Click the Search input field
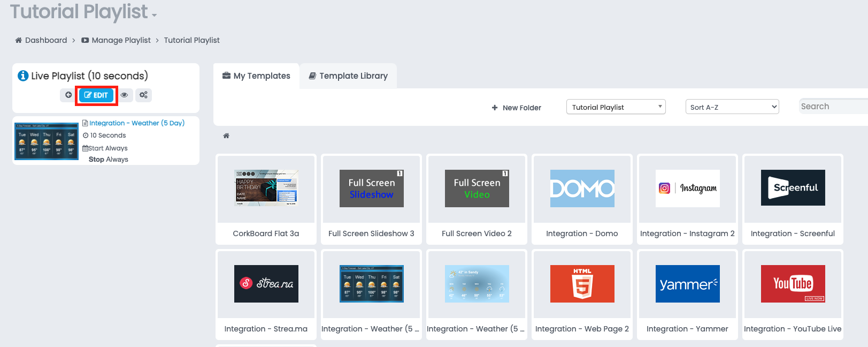 (x=834, y=107)
